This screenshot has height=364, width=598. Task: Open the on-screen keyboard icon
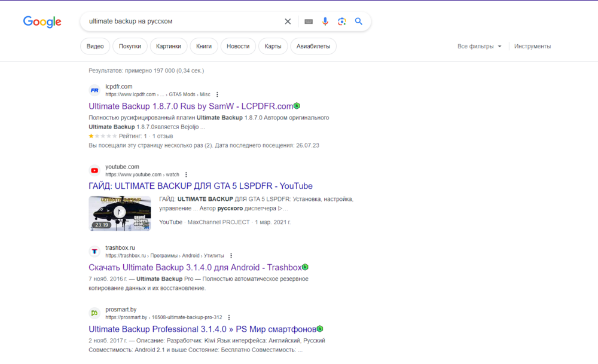tap(308, 21)
